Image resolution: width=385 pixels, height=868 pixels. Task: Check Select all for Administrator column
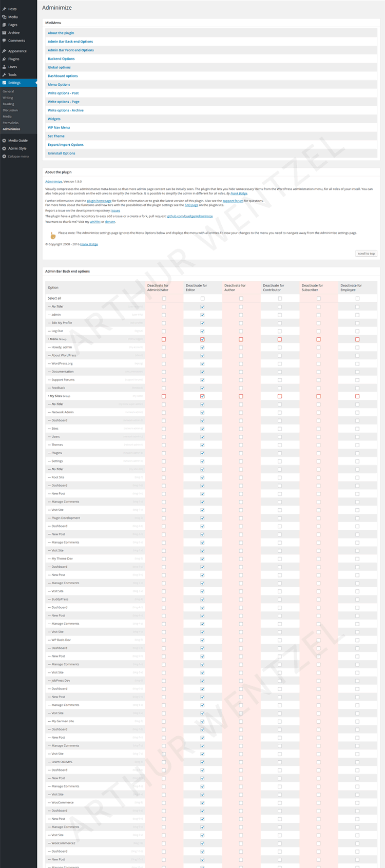tap(164, 298)
